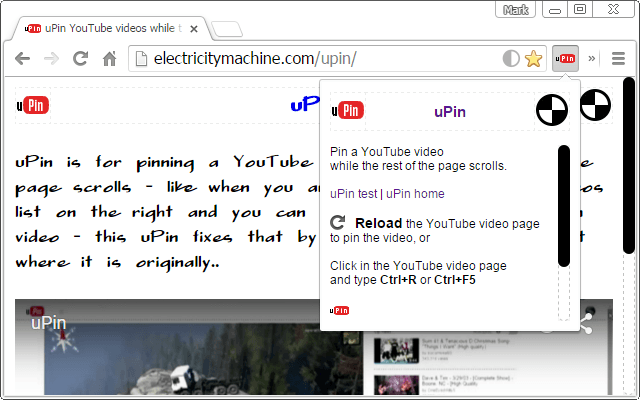Viewport: 640px width, 400px height.
Task: Minimize the browser window
Action: [555, 10]
